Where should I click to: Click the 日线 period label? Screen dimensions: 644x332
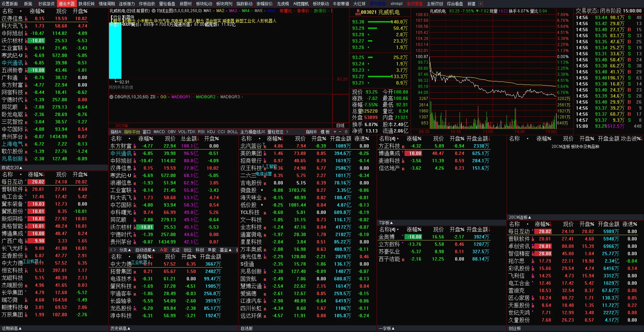coord(340,125)
